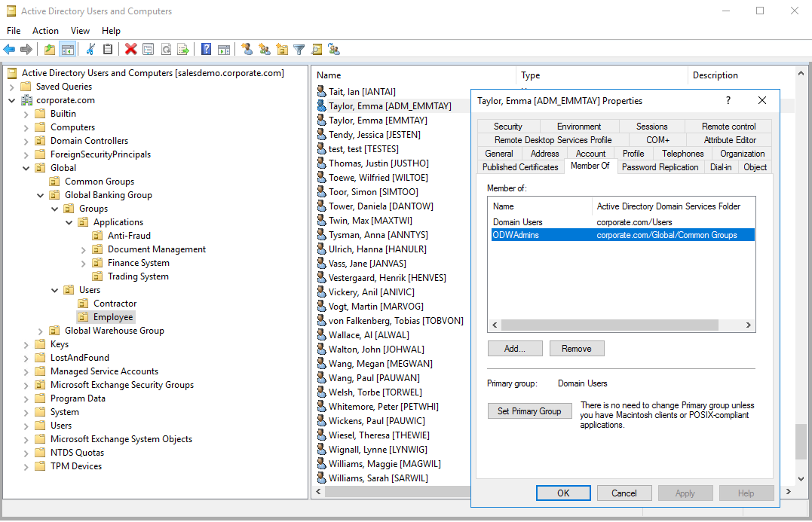Click the Back arrow toolbar icon

[x=9, y=50]
